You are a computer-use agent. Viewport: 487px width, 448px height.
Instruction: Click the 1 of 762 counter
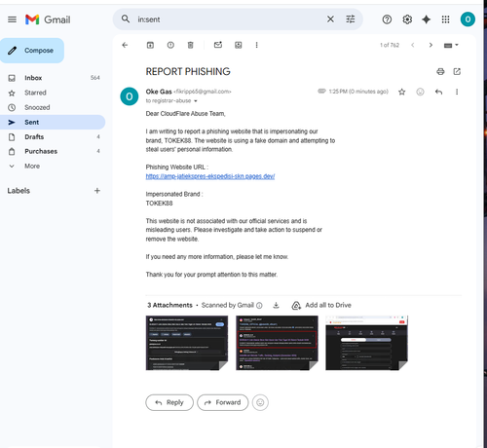(x=390, y=45)
